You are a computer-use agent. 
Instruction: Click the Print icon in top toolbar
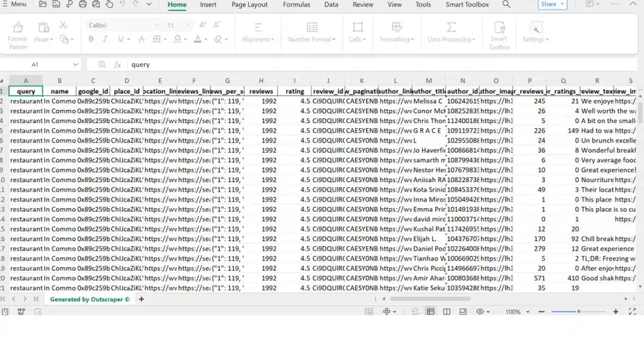83,4
